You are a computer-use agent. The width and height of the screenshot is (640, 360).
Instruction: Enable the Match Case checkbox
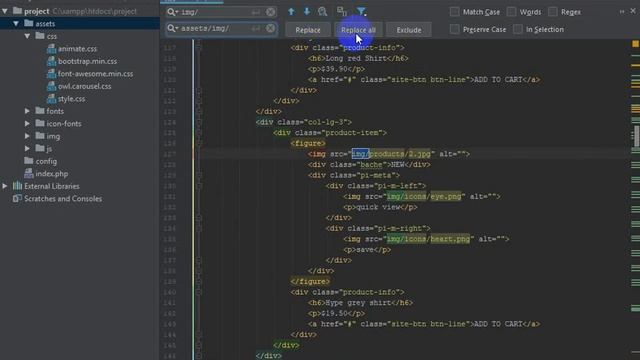click(454, 12)
